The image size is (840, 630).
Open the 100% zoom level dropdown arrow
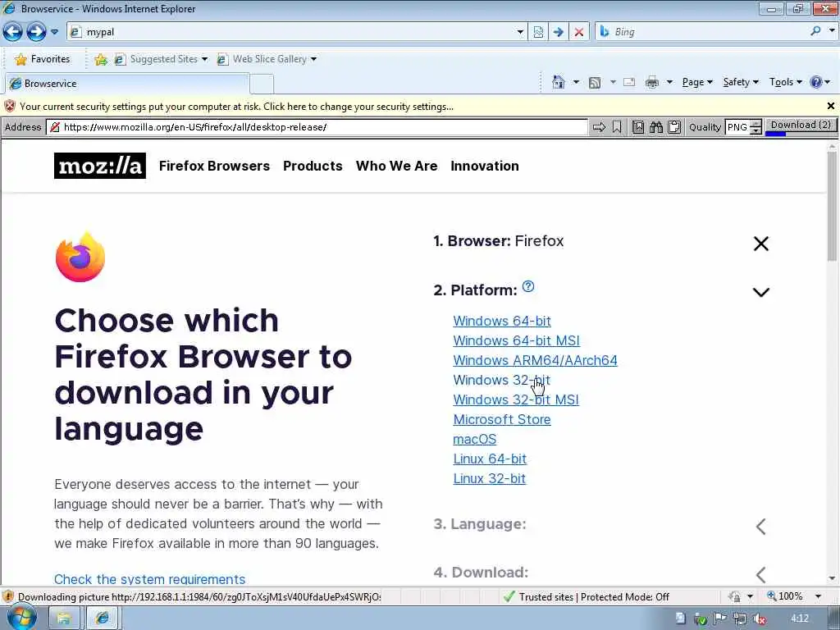(818, 596)
